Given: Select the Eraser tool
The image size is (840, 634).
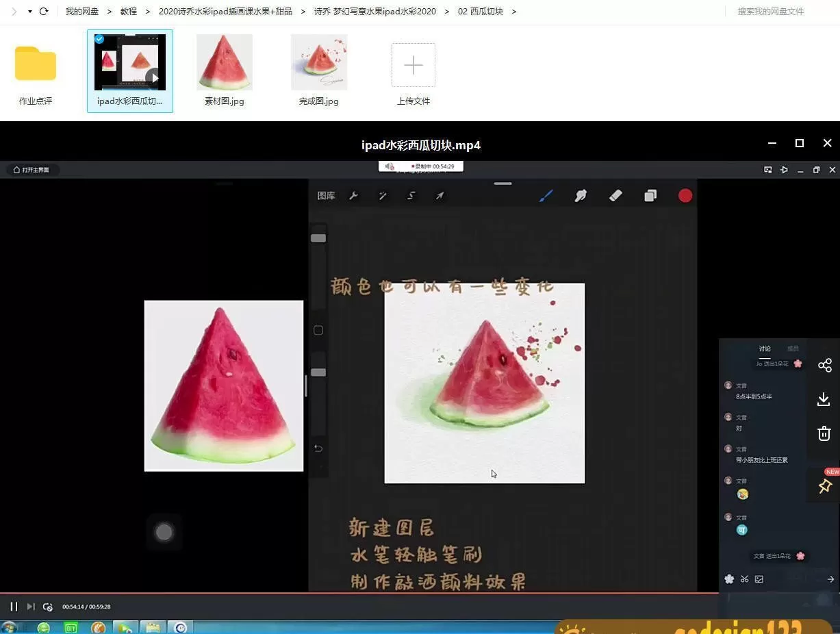Looking at the screenshot, I should pos(615,196).
